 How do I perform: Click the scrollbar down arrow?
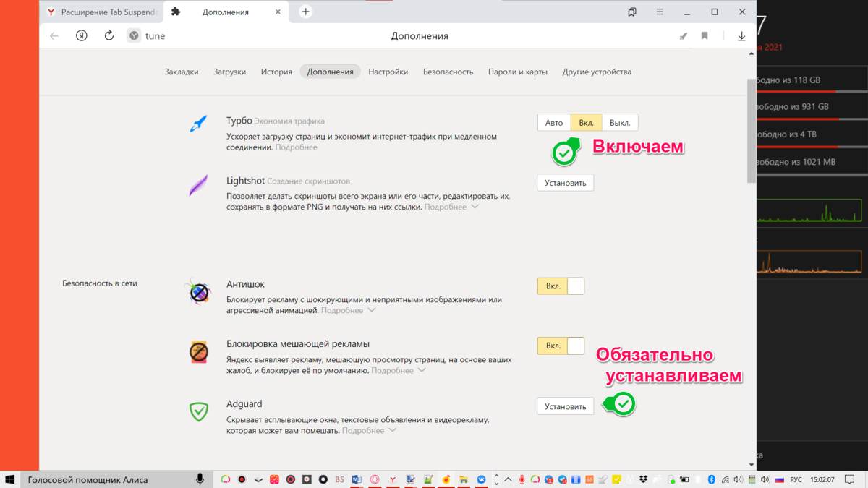752,465
